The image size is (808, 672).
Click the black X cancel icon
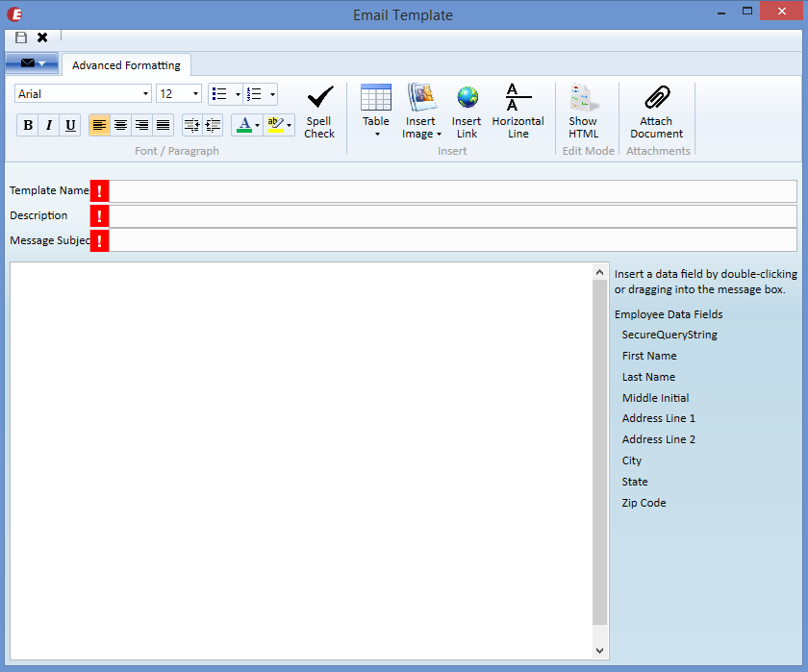tap(42, 37)
